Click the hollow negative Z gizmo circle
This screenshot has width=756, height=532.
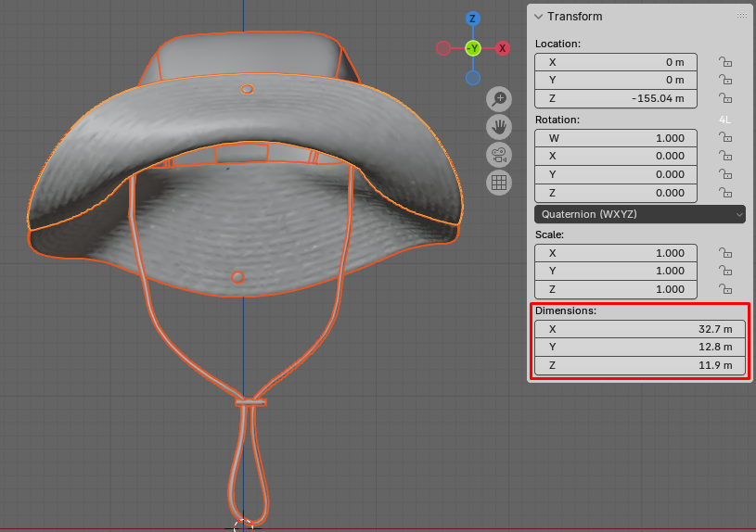point(473,77)
